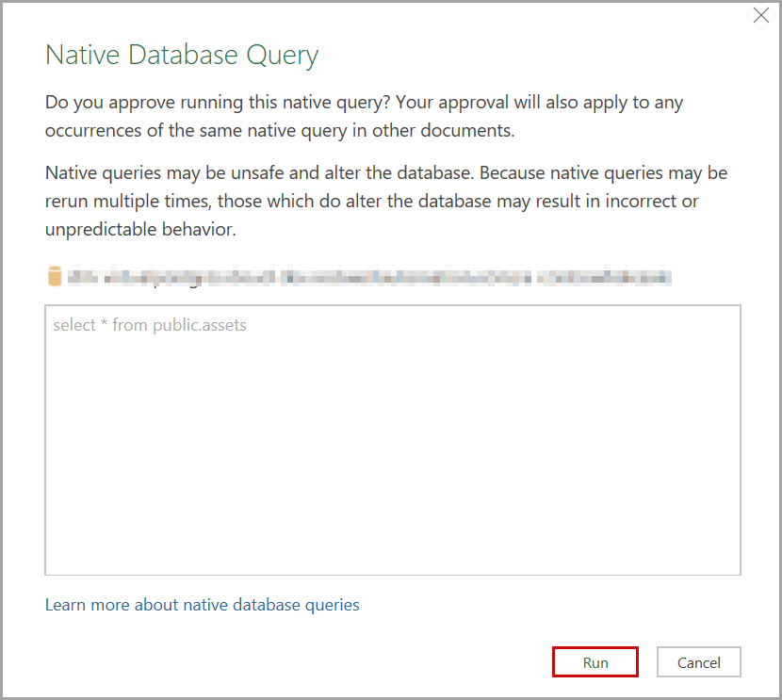Click line starting 'occurrences of the same native query'
Image resolution: width=782 pixels, height=700 pixels.
[x=280, y=130]
